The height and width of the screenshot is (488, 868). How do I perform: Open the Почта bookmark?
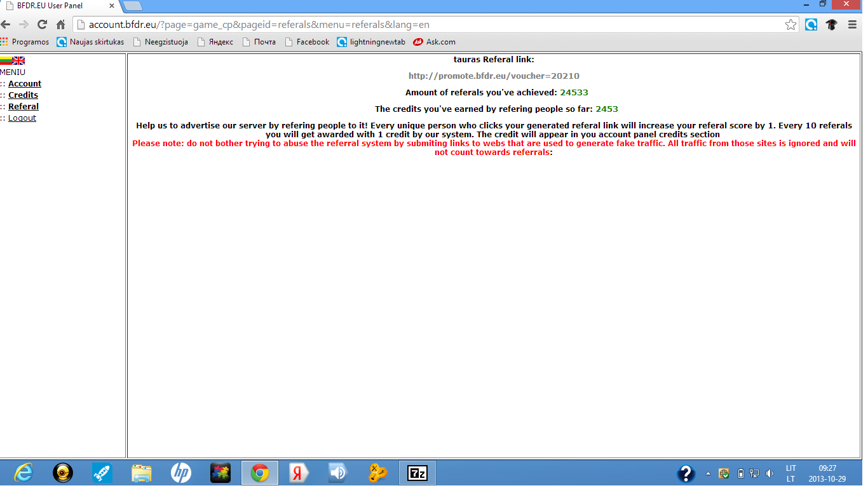point(259,42)
